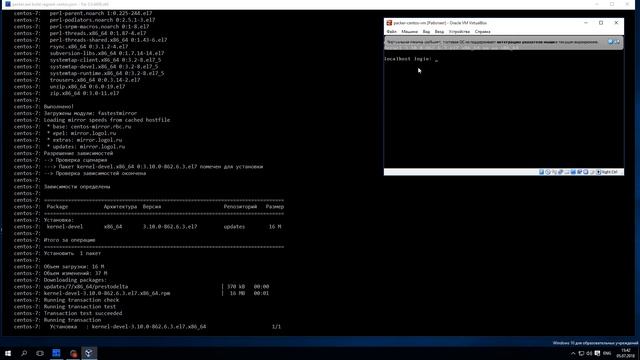The image size is (640, 360).
Task: Click the hard disk indicator in VM status bar
Action: pyautogui.click(x=542, y=172)
